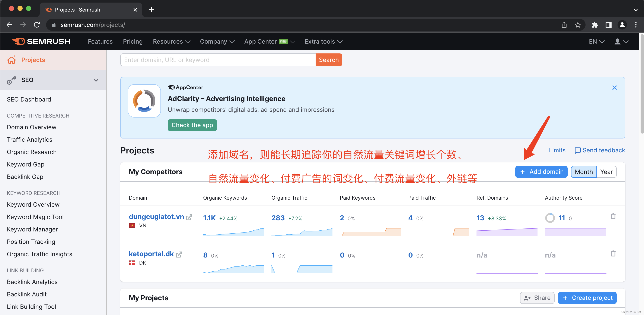Click the Authority Score donut for dungcugiatot.vn
This screenshot has width=644, height=315.
(x=550, y=218)
